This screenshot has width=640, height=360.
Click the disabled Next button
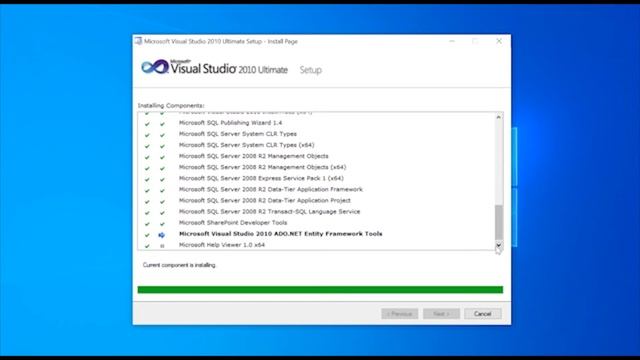coord(441,313)
